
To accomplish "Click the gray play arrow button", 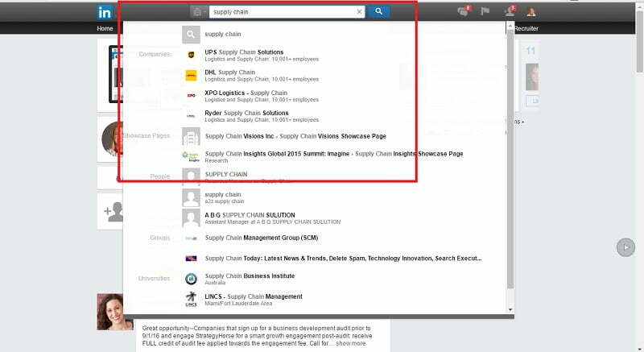I will [625, 247].
